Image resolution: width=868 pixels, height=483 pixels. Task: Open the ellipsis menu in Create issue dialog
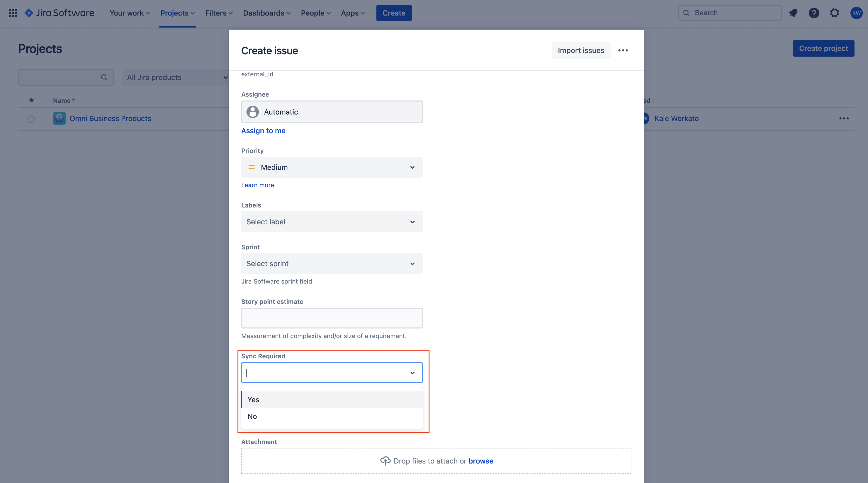(x=623, y=50)
